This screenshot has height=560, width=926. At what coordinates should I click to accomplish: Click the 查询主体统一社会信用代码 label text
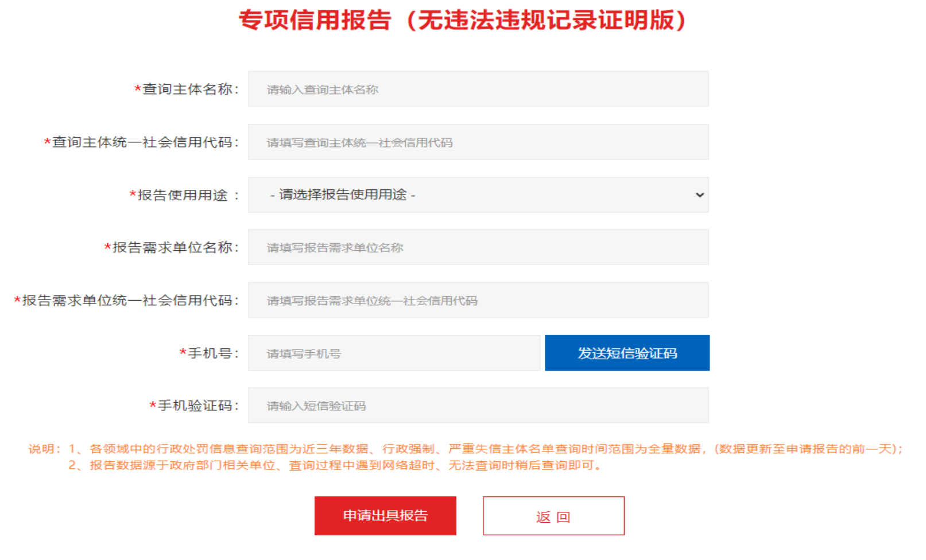[x=143, y=142]
